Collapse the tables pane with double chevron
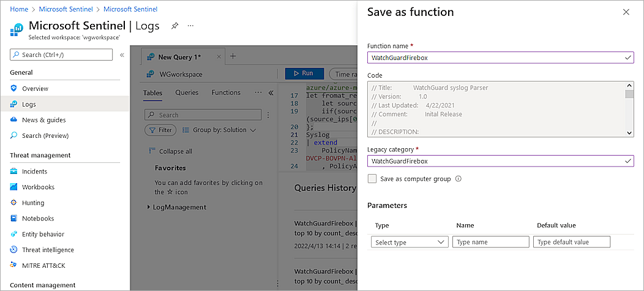This screenshot has height=291, width=644. [271, 93]
